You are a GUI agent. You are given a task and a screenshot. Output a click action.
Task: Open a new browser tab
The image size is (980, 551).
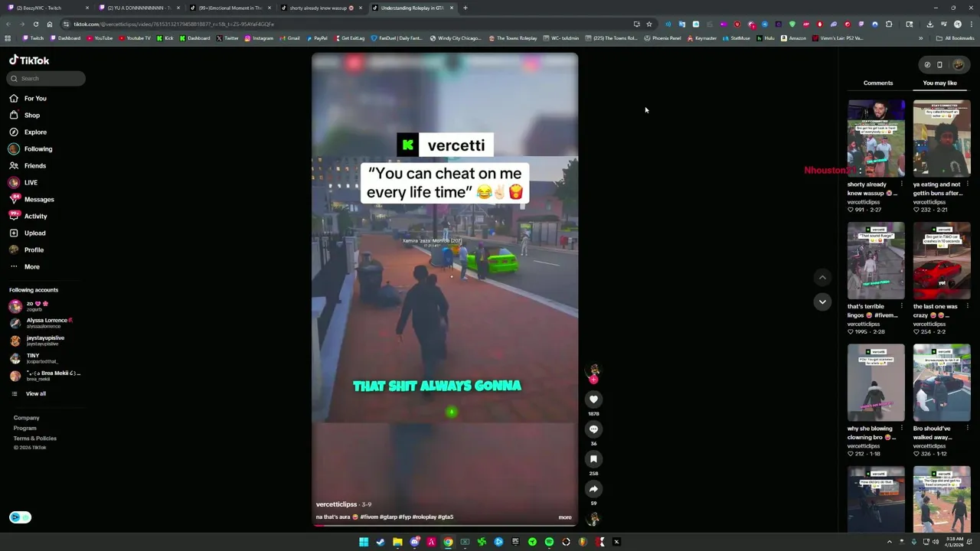(x=465, y=8)
